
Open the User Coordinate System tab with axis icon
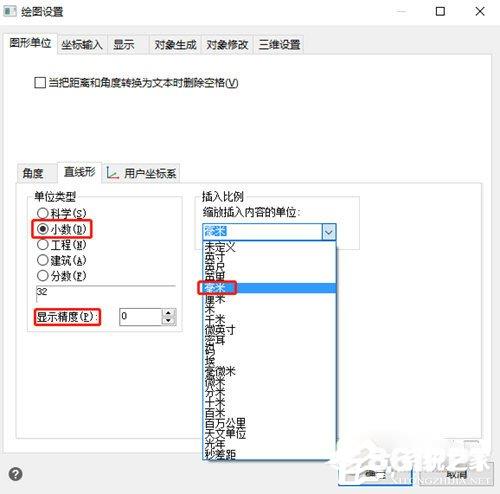pos(141,173)
